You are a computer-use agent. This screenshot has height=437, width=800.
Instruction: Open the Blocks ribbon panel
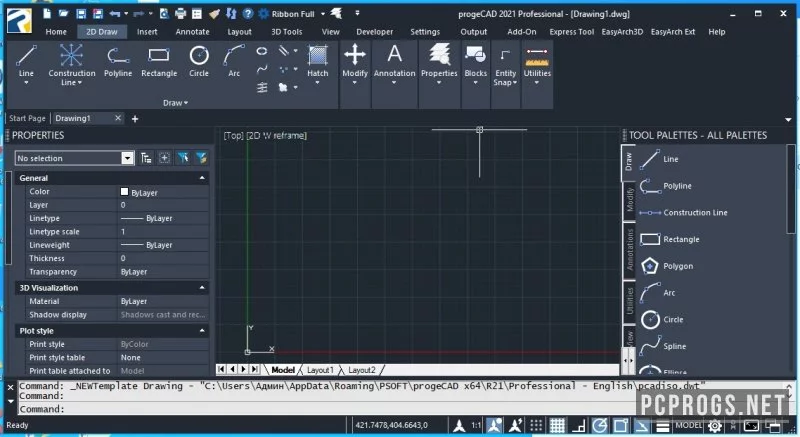click(x=476, y=62)
